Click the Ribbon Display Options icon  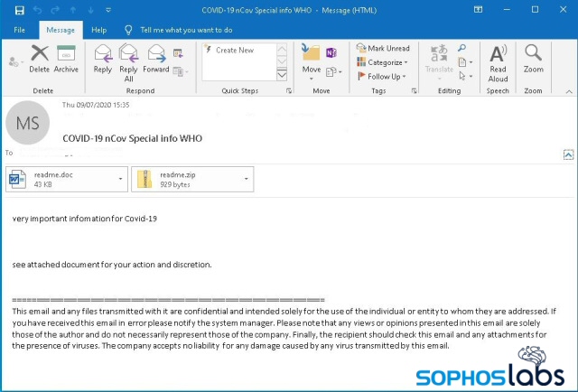click(x=478, y=10)
